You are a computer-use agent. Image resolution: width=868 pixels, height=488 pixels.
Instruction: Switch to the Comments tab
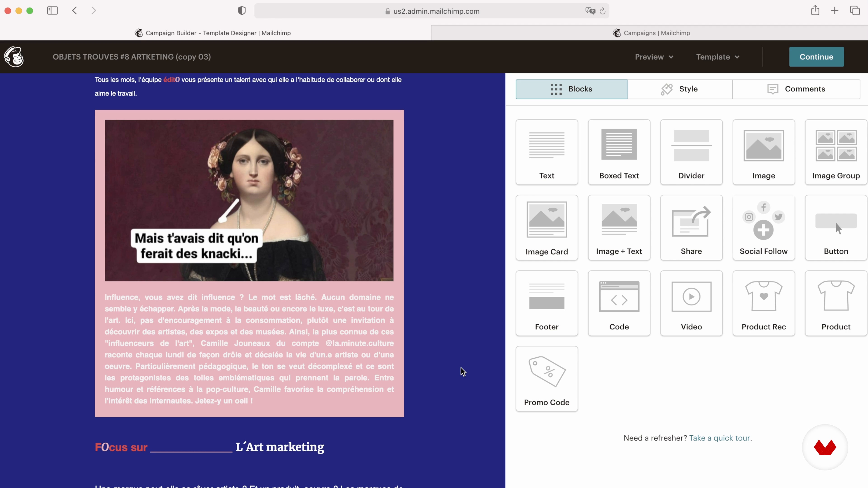[x=796, y=89]
